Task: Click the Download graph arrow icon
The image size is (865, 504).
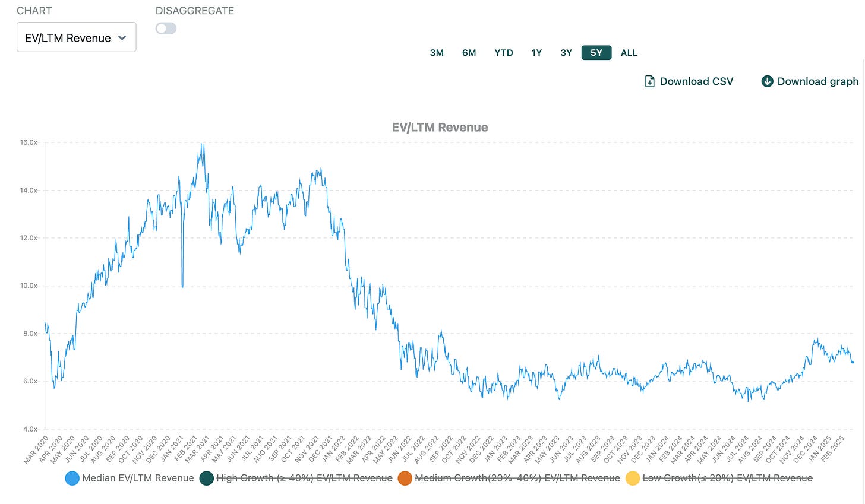Action: pyautogui.click(x=767, y=81)
